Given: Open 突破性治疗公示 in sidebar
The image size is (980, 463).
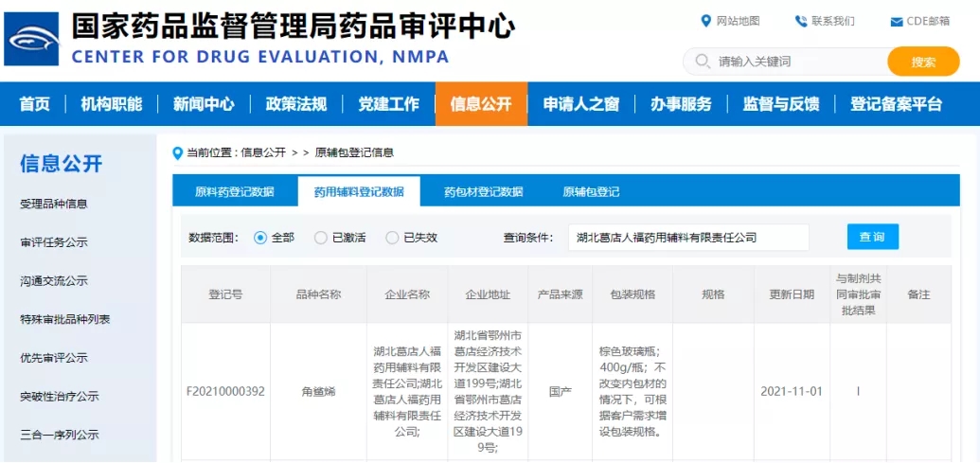Looking at the screenshot, I should pyautogui.click(x=60, y=397).
